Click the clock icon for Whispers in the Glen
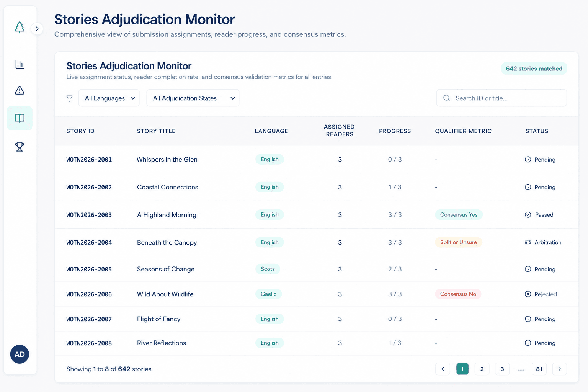Image resolution: width=588 pixels, height=392 pixels. coord(528,159)
